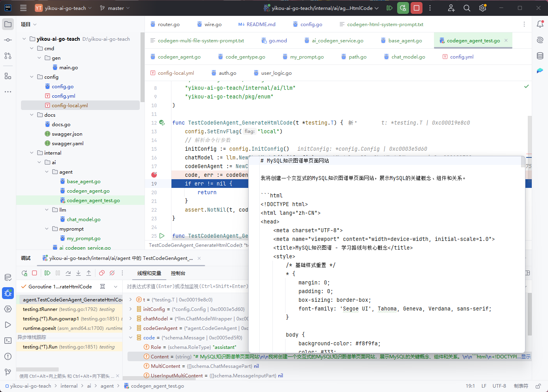Open the master branch dropdown
This screenshot has height=392, width=548.
pyautogui.click(x=115, y=8)
